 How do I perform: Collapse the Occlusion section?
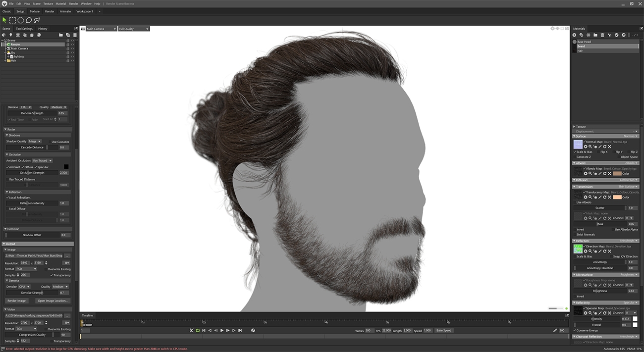[6, 154]
